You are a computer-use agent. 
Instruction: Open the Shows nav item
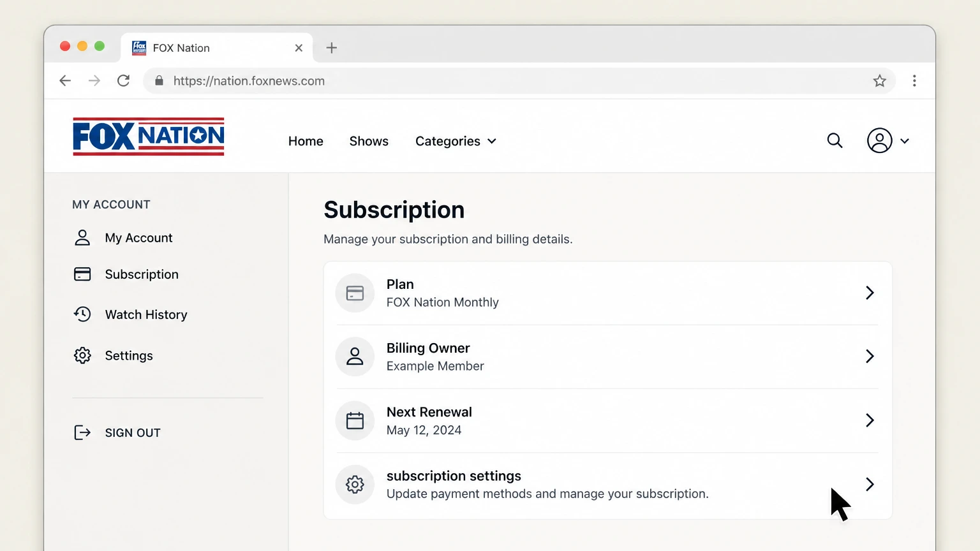(369, 141)
